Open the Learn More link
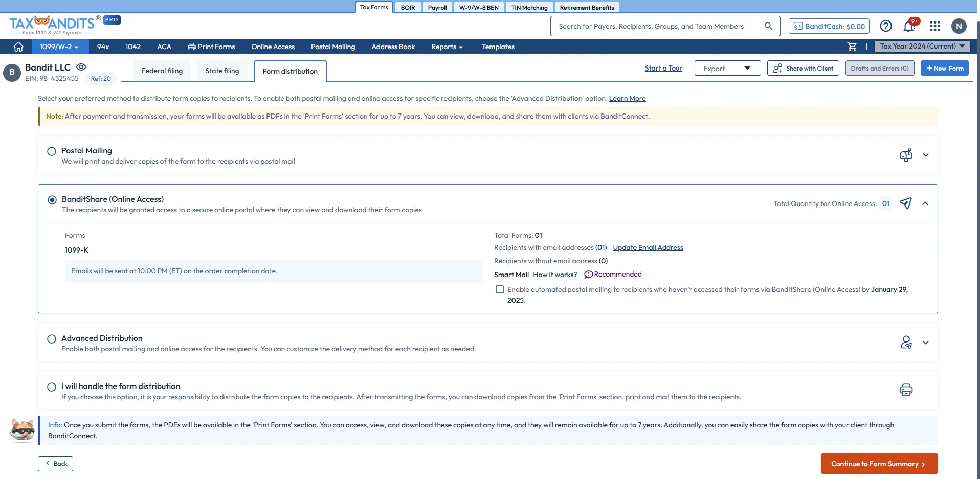Viewport: 980px width, 479px height. click(x=627, y=98)
